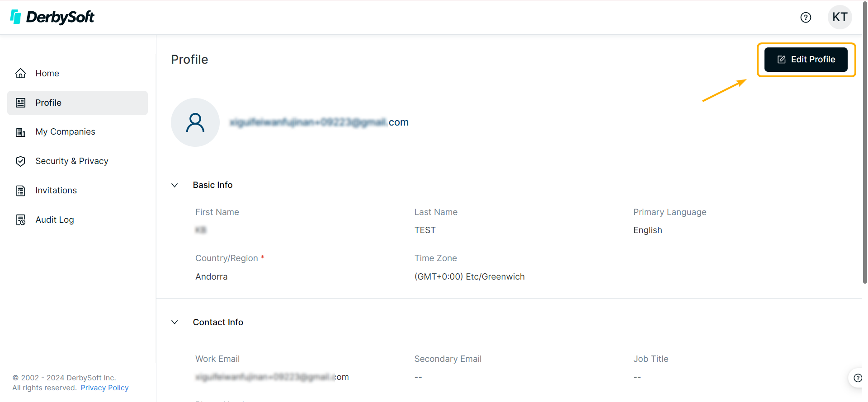Click the Edit Profile button
The height and width of the screenshot is (402, 868).
[x=806, y=60]
